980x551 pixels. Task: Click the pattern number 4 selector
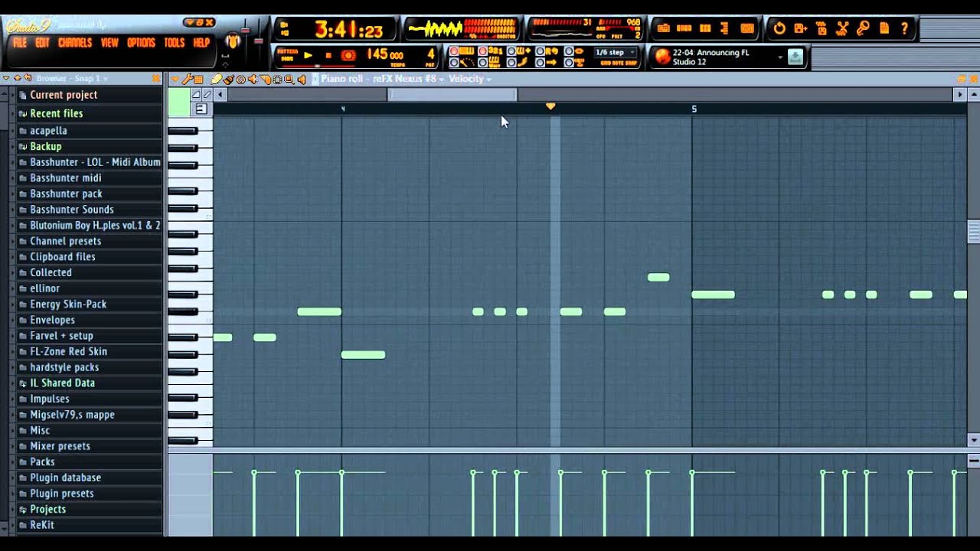tap(431, 54)
